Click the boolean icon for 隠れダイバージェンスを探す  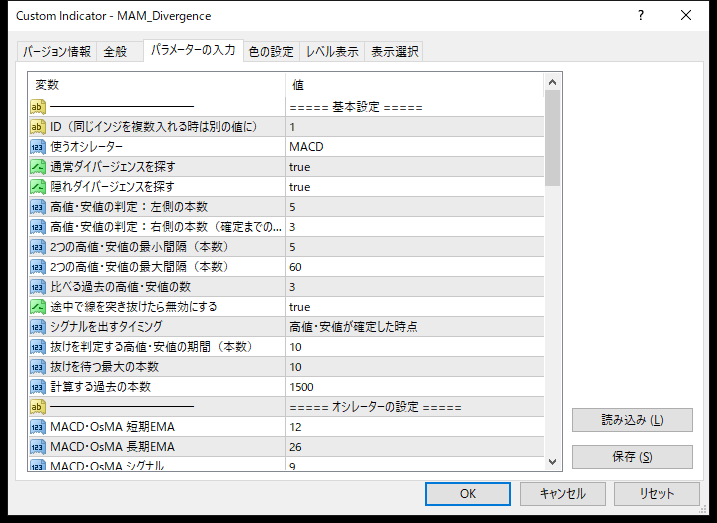tap(38, 187)
